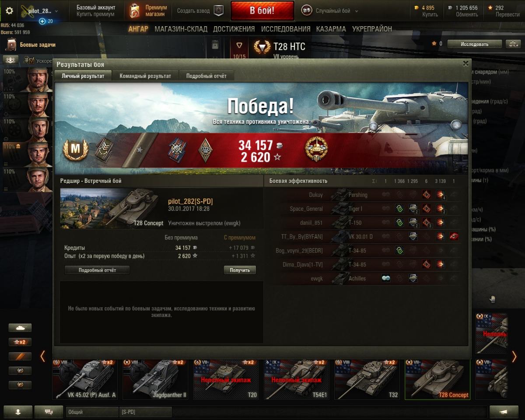This screenshot has width=525, height=420.
Task: Click Premium shop bag icon
Action: tap(135, 11)
